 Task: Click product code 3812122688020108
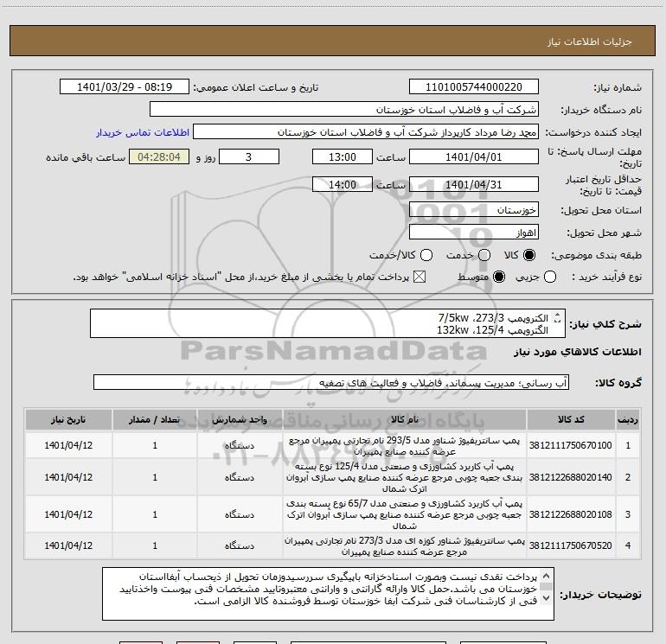[x=571, y=514]
